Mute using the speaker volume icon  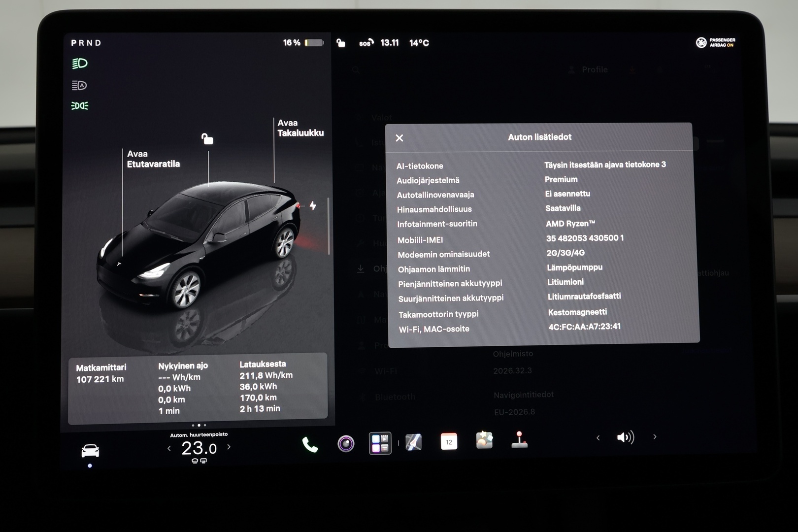[x=626, y=437]
